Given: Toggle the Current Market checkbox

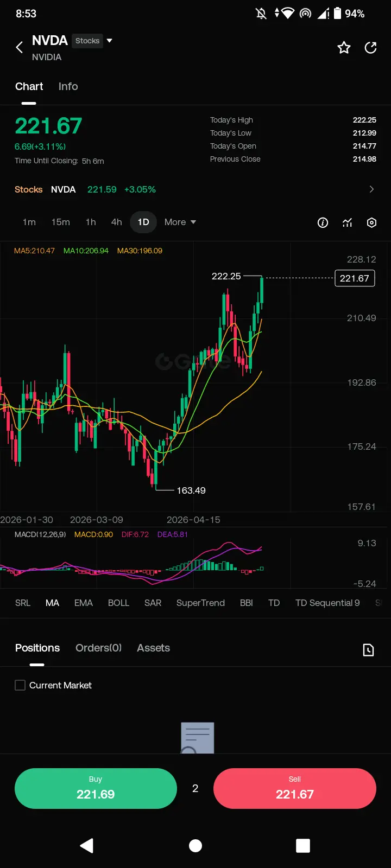Looking at the screenshot, I should [20, 685].
